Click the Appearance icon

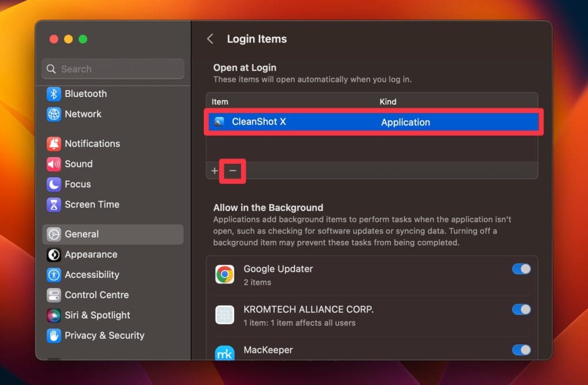click(53, 255)
